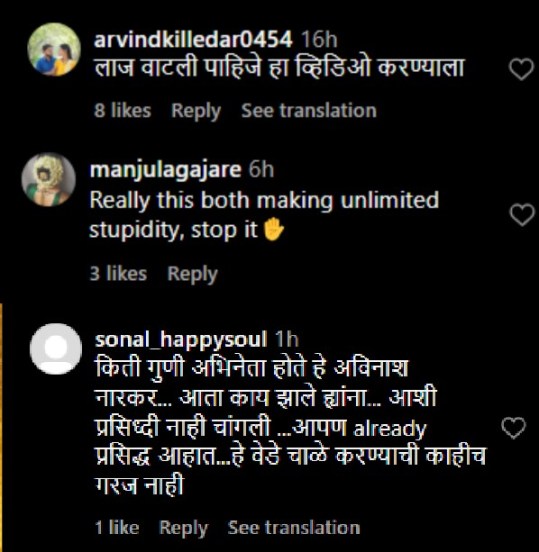This screenshot has width=539, height=552.
Task: Show the 1 like on sonal's comment
Action: 117,527
